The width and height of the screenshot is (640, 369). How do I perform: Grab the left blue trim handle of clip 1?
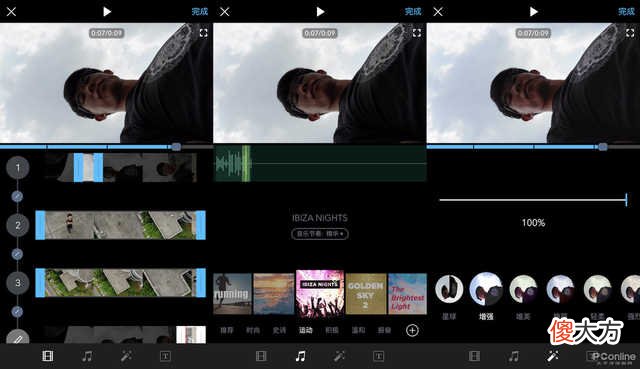click(78, 167)
